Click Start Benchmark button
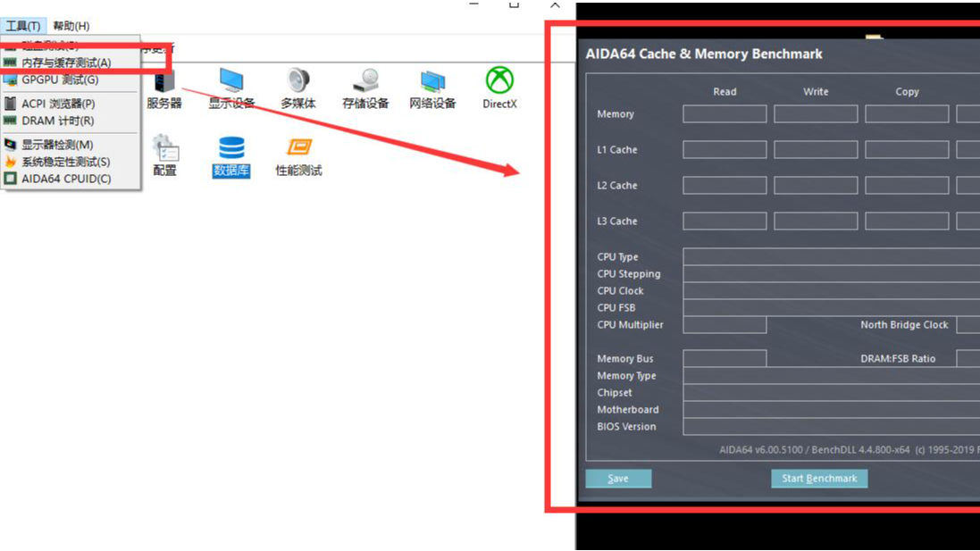Screen dimensions: 980x551 point(818,479)
